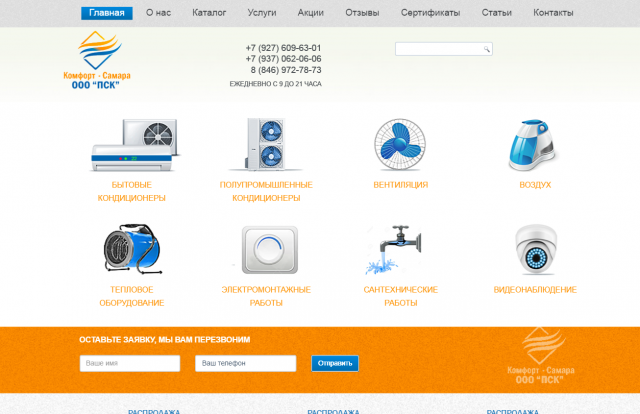Click the semi-industrial outdoor unit image

click(x=266, y=144)
